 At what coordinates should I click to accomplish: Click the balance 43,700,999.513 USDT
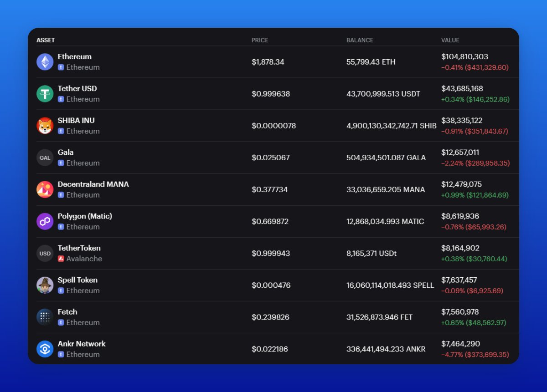click(383, 94)
